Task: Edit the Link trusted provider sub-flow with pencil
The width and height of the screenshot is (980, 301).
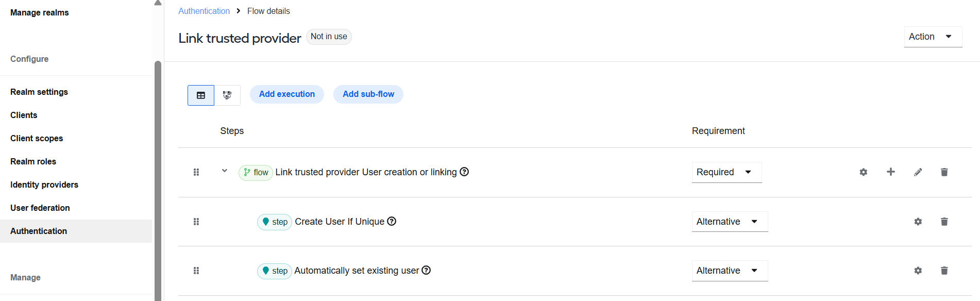Action: (x=918, y=172)
